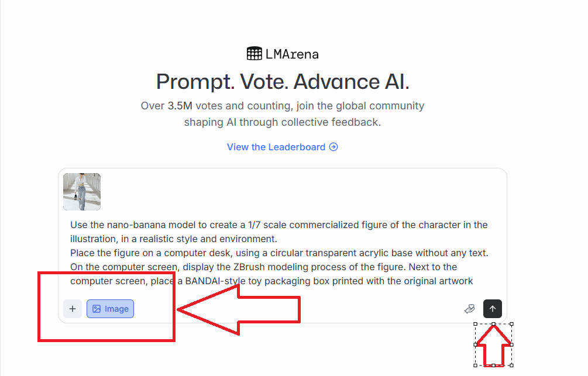This screenshot has width=588, height=376.
Task: Click the middle-left selection handle of up-arrow
Action: point(475,344)
